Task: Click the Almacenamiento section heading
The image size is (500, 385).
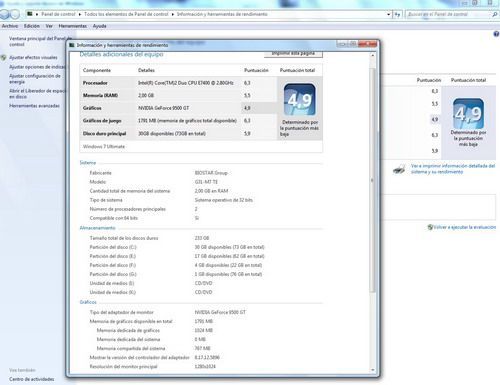Action: 97,228
